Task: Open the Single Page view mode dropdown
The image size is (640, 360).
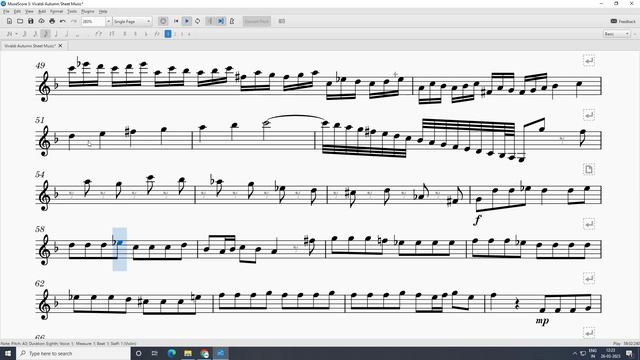Action: (132, 21)
